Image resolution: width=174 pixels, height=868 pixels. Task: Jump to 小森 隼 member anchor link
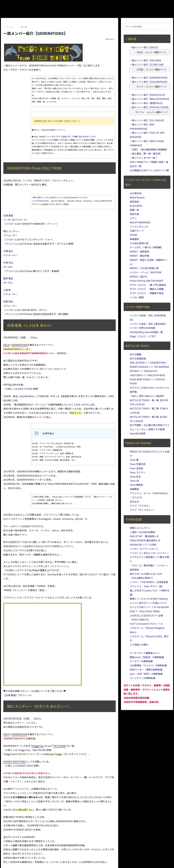(x=7, y=290)
